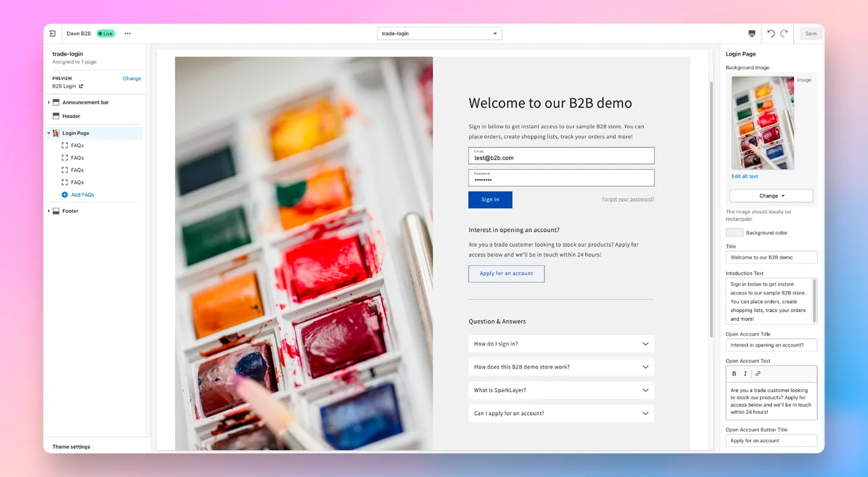
Task: Redo a change using the redo arrow
Action: pyautogui.click(x=785, y=33)
